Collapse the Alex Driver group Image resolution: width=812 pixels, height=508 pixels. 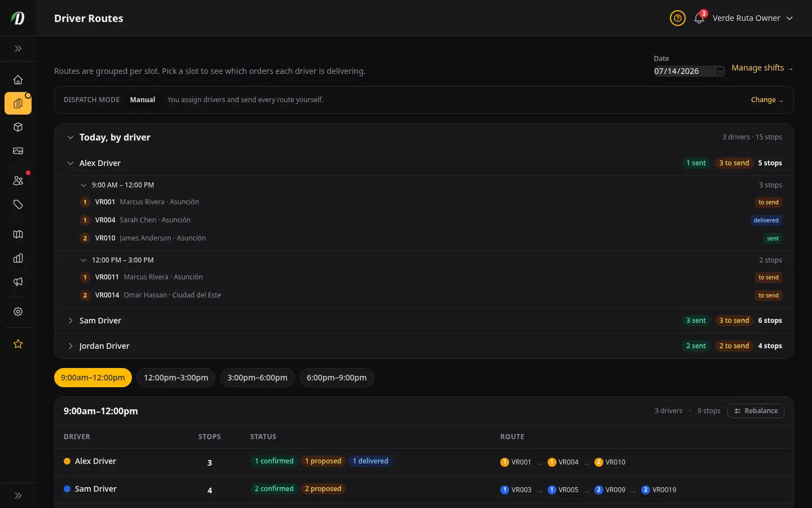[70, 163]
